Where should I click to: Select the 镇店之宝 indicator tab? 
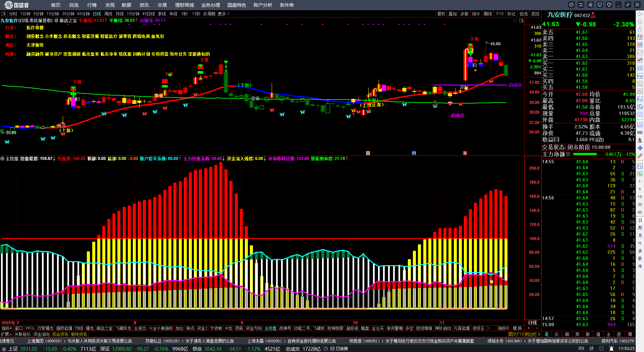105,328
